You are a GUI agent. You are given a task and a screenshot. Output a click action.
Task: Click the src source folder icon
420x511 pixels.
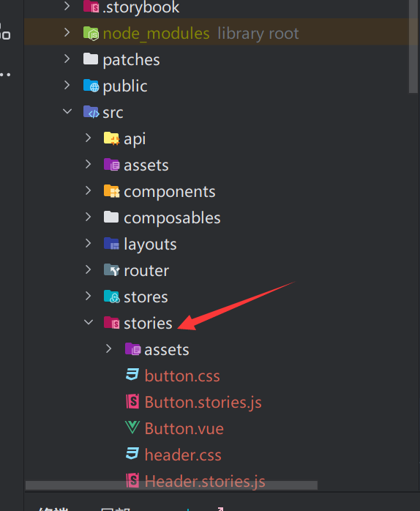(91, 112)
